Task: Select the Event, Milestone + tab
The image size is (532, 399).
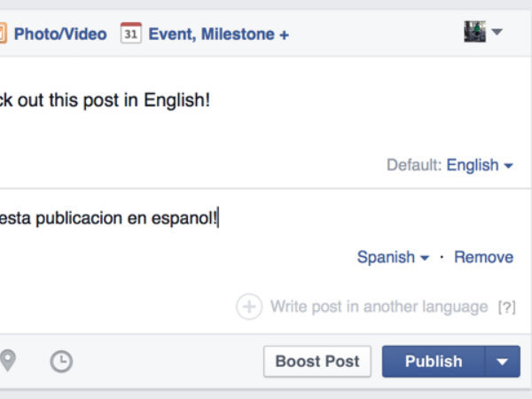Action: [218, 35]
